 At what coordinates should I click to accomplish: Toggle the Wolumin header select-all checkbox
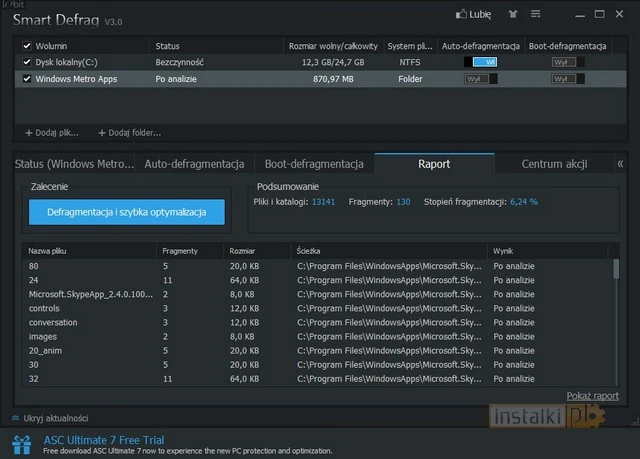(x=27, y=46)
